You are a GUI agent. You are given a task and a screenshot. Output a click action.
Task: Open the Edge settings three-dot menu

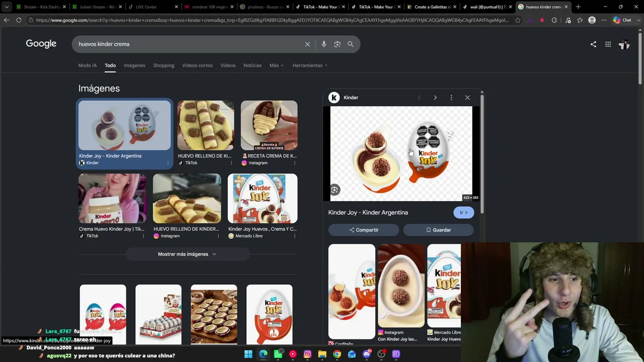click(x=604, y=20)
